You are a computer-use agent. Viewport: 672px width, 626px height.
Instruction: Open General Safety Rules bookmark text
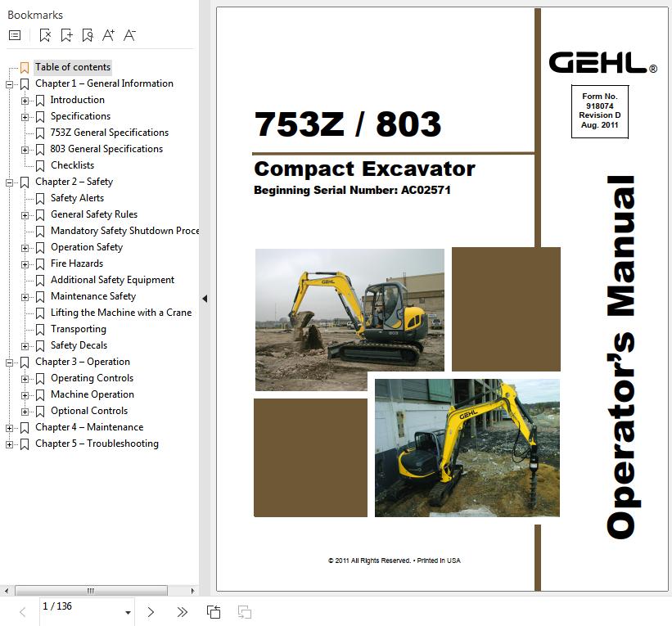(94, 214)
